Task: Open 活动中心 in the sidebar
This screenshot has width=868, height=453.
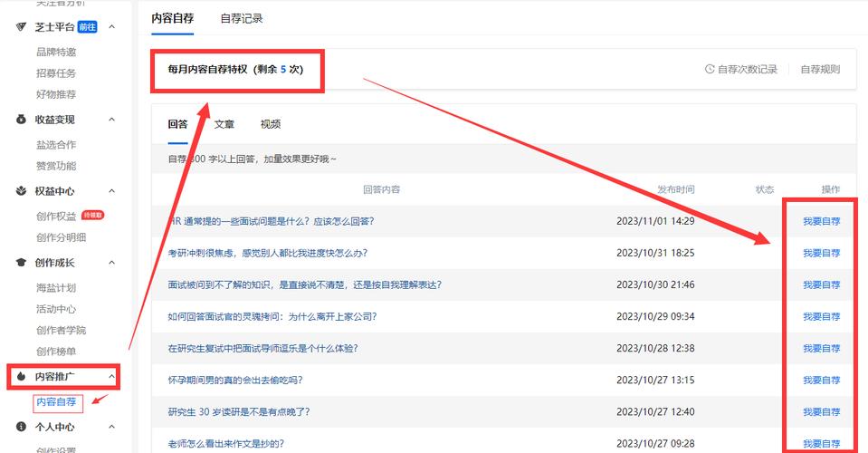Action: [x=56, y=308]
